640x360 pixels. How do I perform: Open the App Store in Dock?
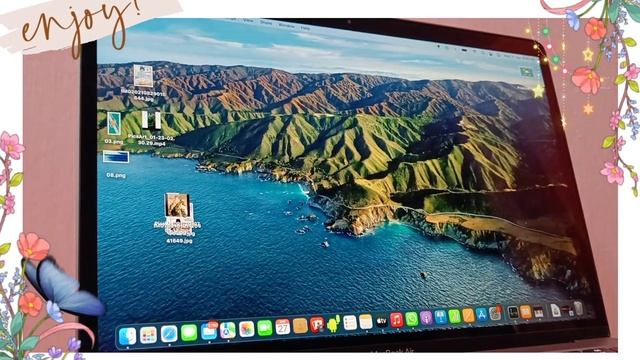(x=482, y=315)
